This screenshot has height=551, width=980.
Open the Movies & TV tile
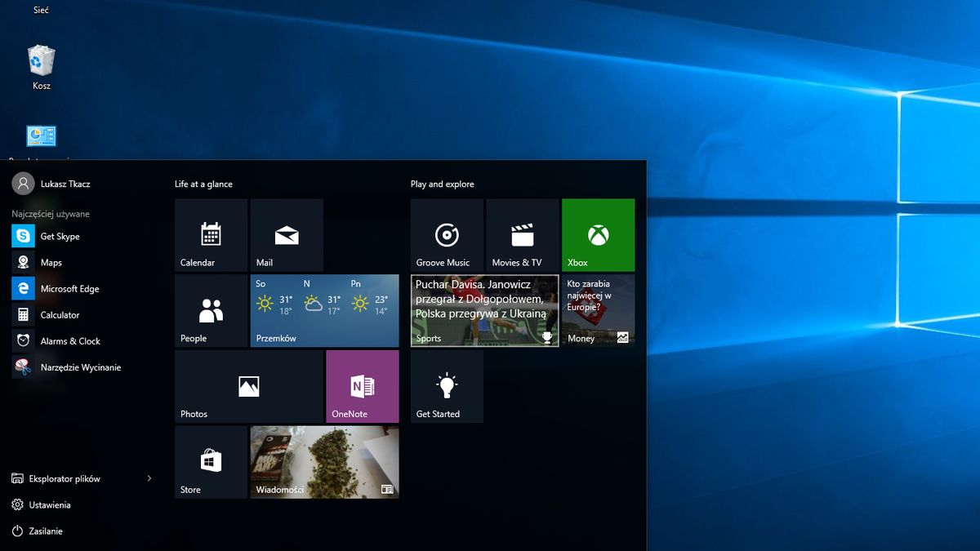coord(523,235)
